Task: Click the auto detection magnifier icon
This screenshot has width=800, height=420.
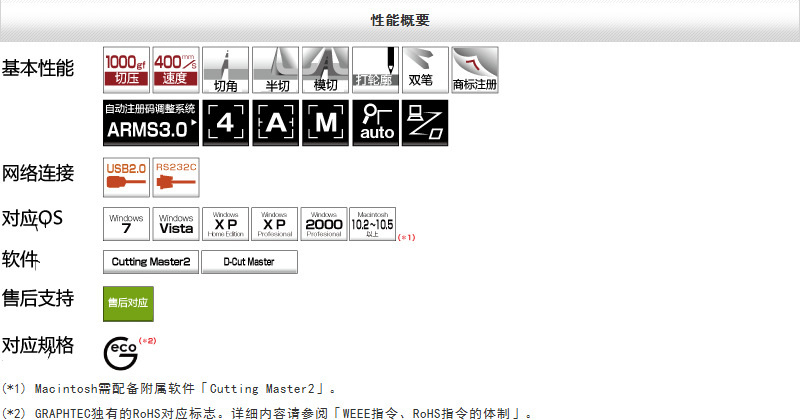Action: tap(376, 123)
